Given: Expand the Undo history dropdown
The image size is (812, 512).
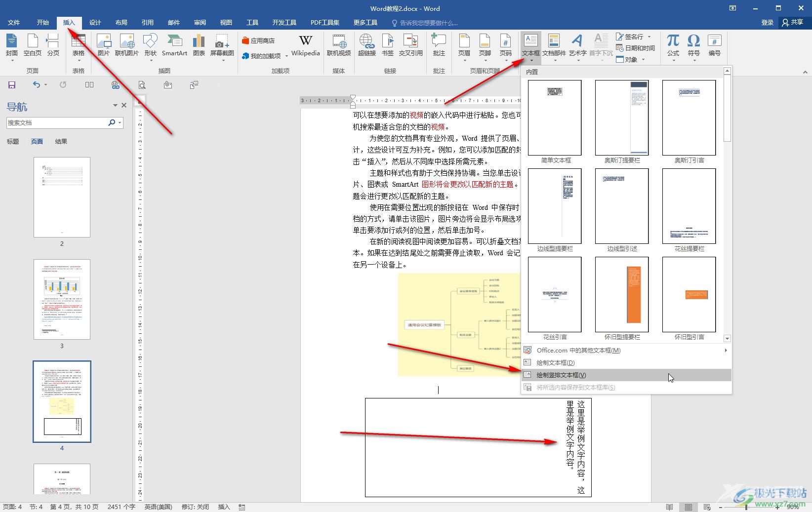Looking at the screenshot, I should click(x=45, y=85).
